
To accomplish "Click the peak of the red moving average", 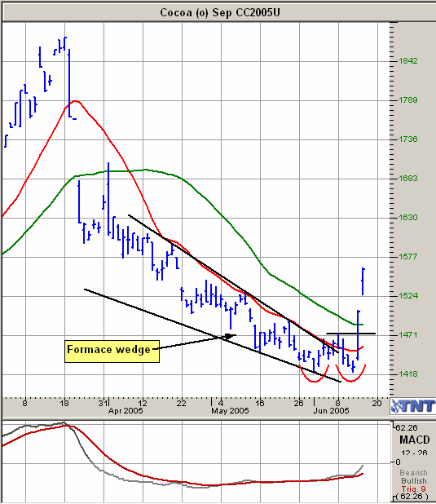I will (x=76, y=101).
